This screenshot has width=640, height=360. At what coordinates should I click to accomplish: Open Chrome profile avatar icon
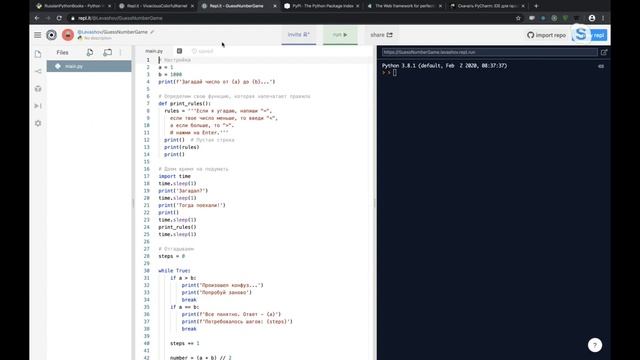[x=591, y=18]
